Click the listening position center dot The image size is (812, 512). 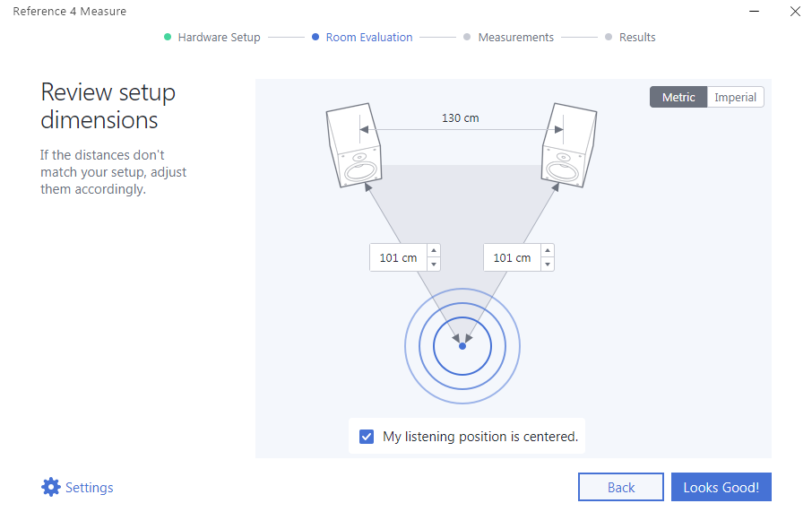pyautogui.click(x=462, y=345)
